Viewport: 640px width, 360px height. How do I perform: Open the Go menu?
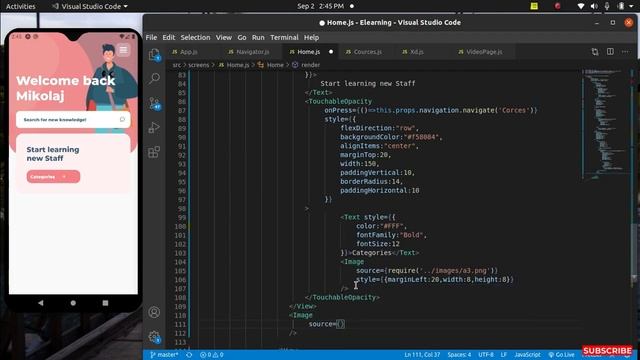242,37
